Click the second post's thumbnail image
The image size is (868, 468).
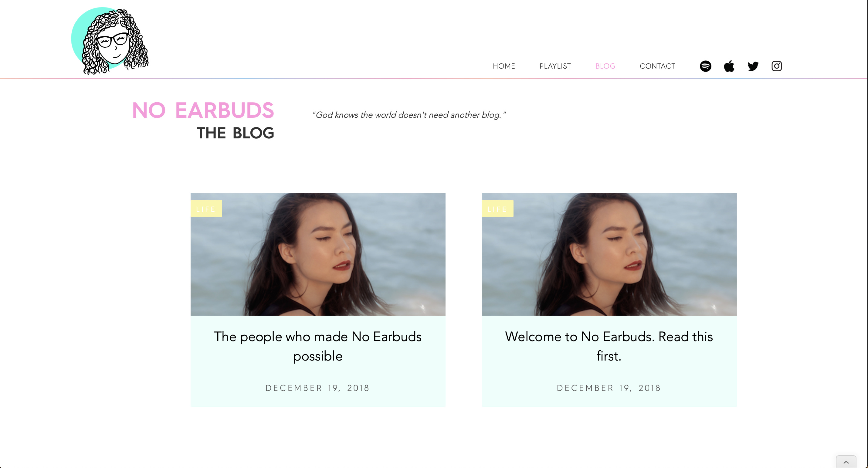[609, 254]
